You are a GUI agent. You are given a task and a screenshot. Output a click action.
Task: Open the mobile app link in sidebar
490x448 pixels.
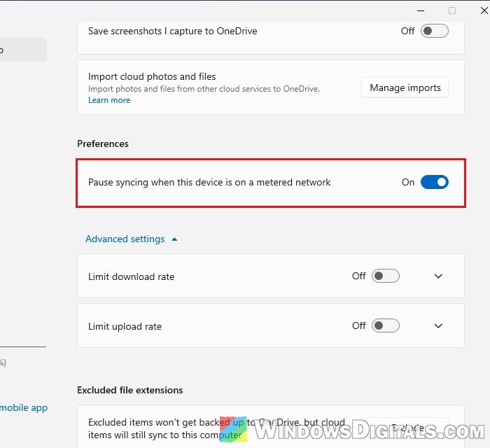coord(23,407)
